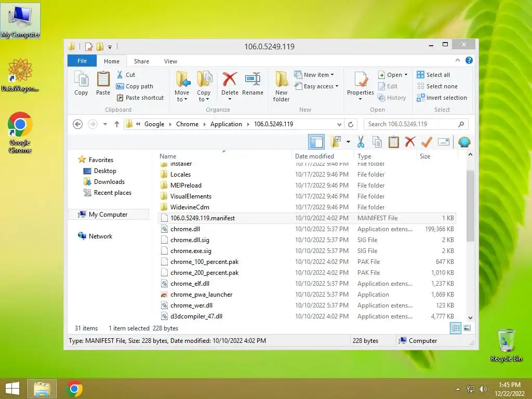Click the Chrome breadcrumb in address bar
The width and height of the screenshot is (532, 399).
(187, 124)
